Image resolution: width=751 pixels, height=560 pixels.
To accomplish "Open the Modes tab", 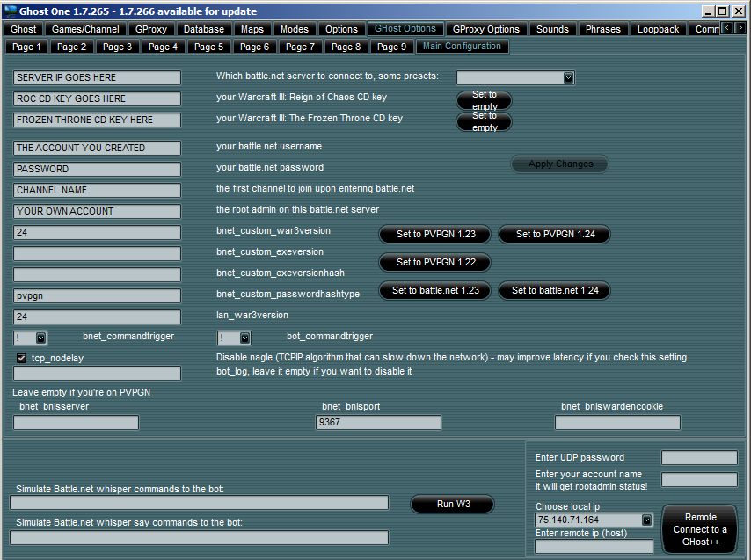I will point(294,29).
